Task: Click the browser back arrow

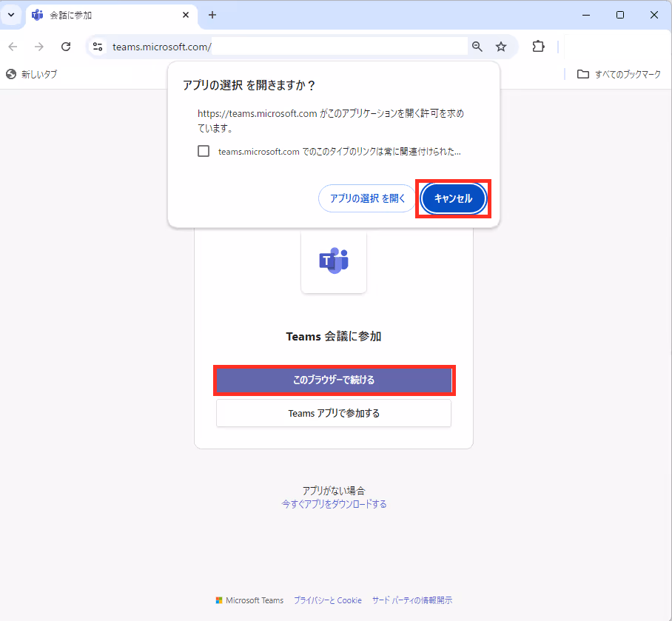Action: [x=13, y=47]
